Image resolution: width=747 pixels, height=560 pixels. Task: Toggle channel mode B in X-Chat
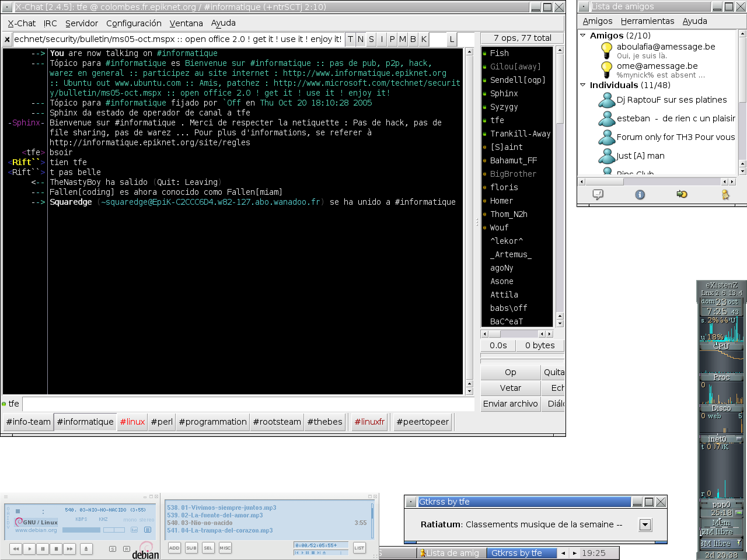[x=413, y=39]
